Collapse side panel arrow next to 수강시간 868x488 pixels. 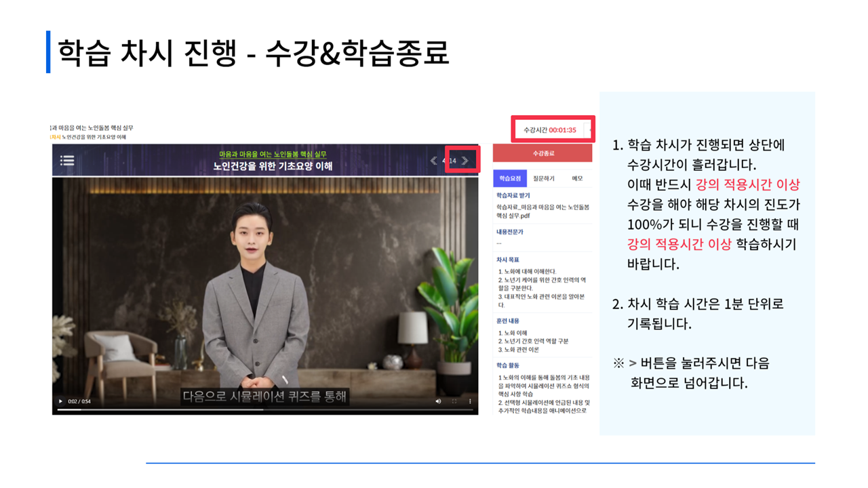point(591,129)
